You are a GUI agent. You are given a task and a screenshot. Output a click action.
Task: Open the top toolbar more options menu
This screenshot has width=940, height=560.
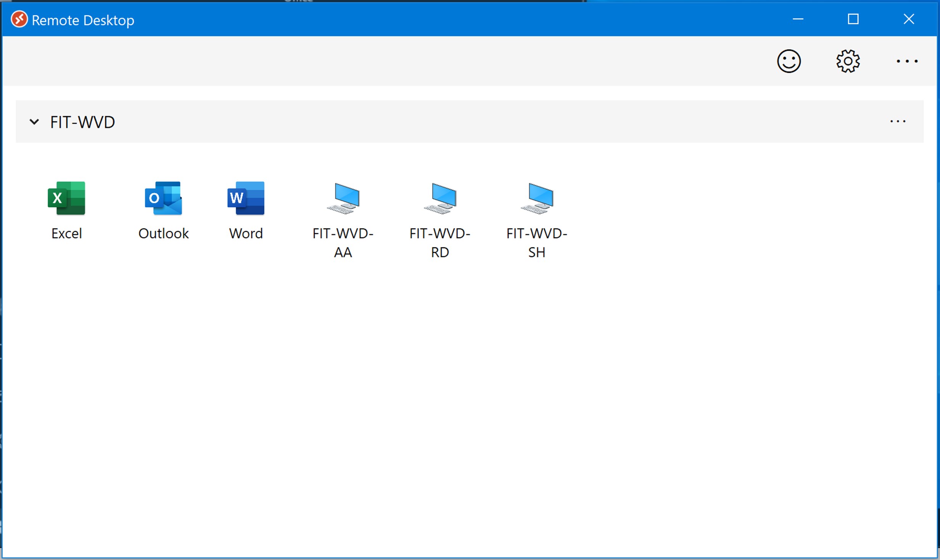coord(907,61)
